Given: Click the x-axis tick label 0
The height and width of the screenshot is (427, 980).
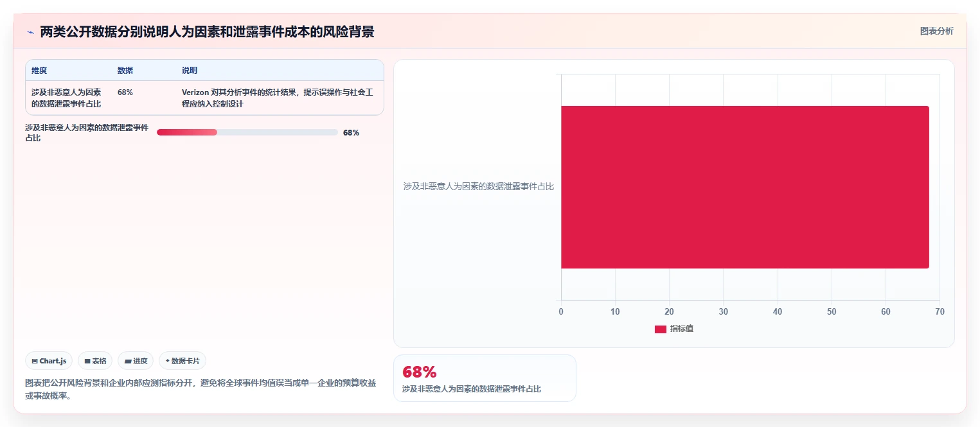Looking at the screenshot, I should [x=561, y=312].
